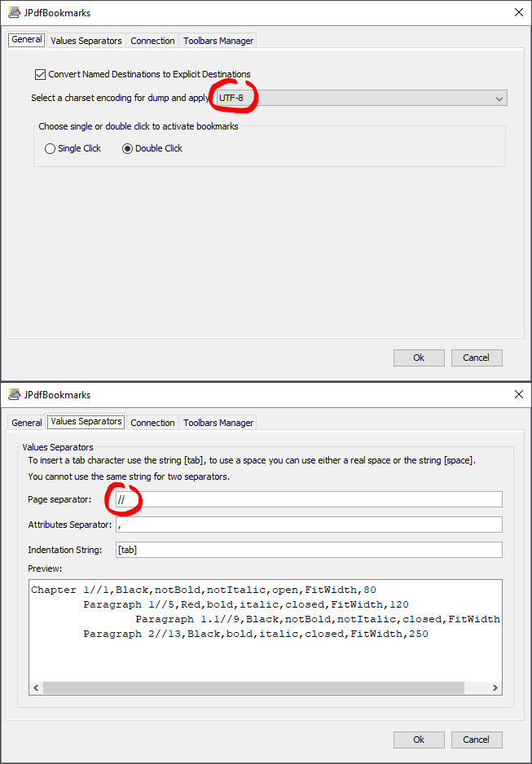532x764 pixels.
Task: Select Values Separators tab in lower dialog
Action: tap(86, 421)
